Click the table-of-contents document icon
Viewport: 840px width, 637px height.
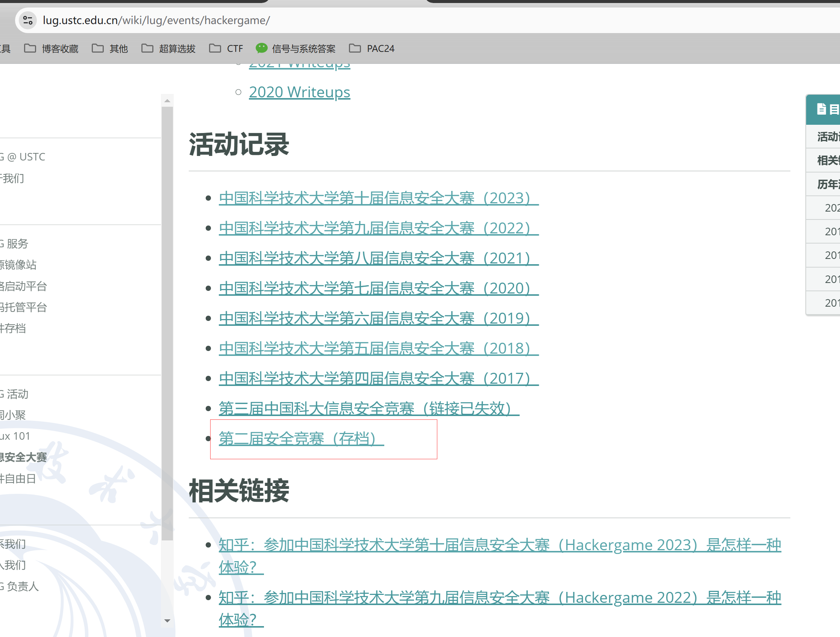(822, 109)
